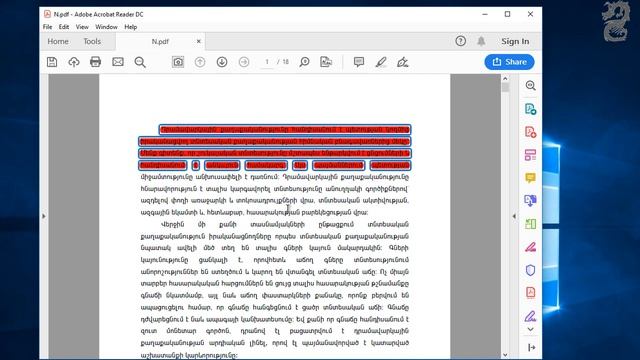Viewport: 640px width, 360px height.
Task: Open the Combine Files tool in the right pane
Action: [531, 200]
